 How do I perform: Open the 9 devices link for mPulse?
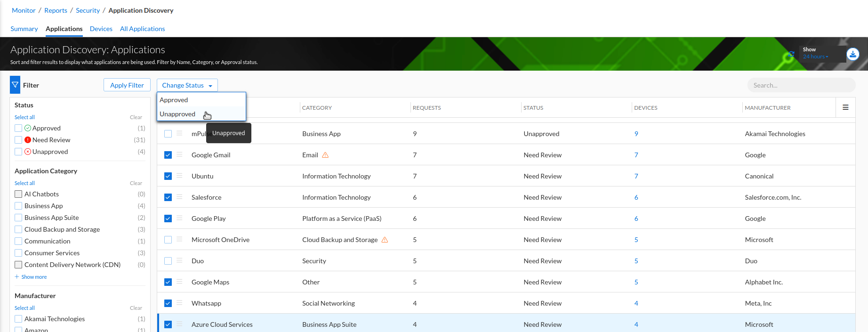636,134
